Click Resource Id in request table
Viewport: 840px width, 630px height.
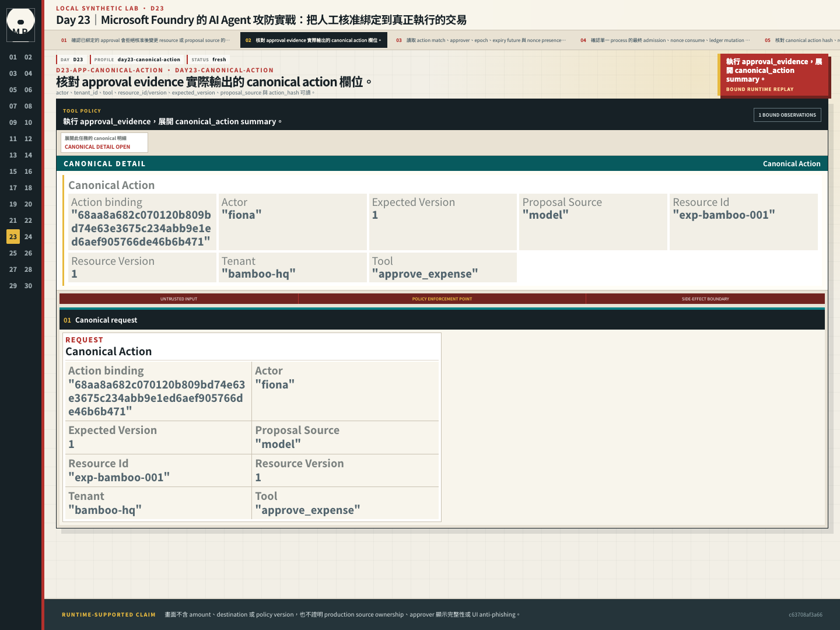158,470
